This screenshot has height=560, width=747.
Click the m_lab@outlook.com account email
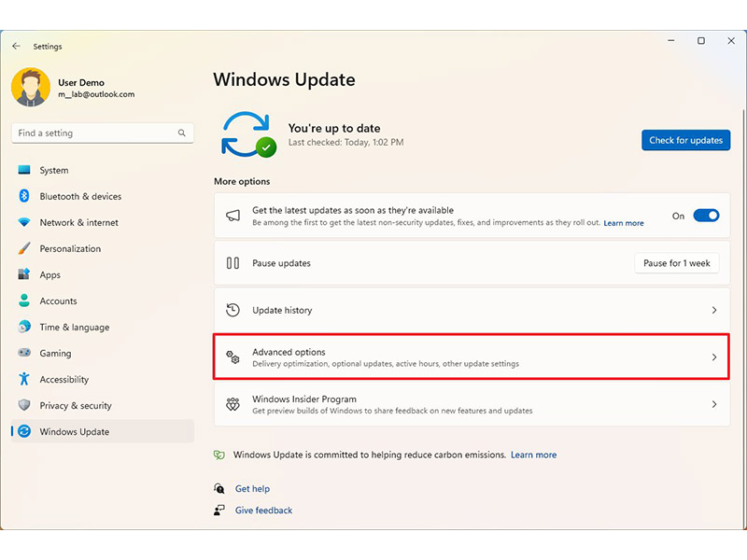(96, 94)
